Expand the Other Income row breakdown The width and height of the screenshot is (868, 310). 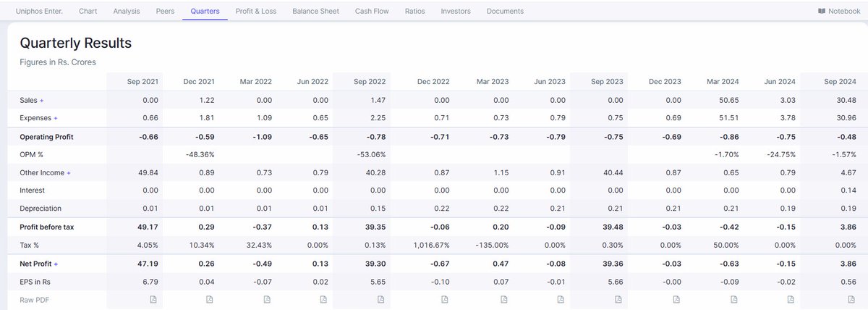pos(69,172)
